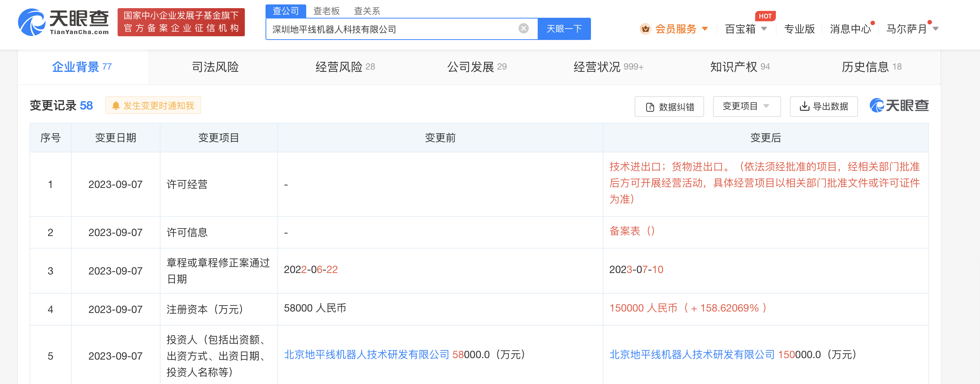Click the 2022-06-22 date value

(x=311, y=269)
